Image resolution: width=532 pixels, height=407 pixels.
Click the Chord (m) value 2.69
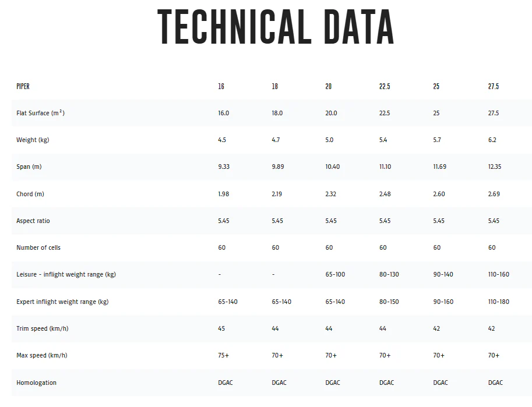(x=494, y=194)
